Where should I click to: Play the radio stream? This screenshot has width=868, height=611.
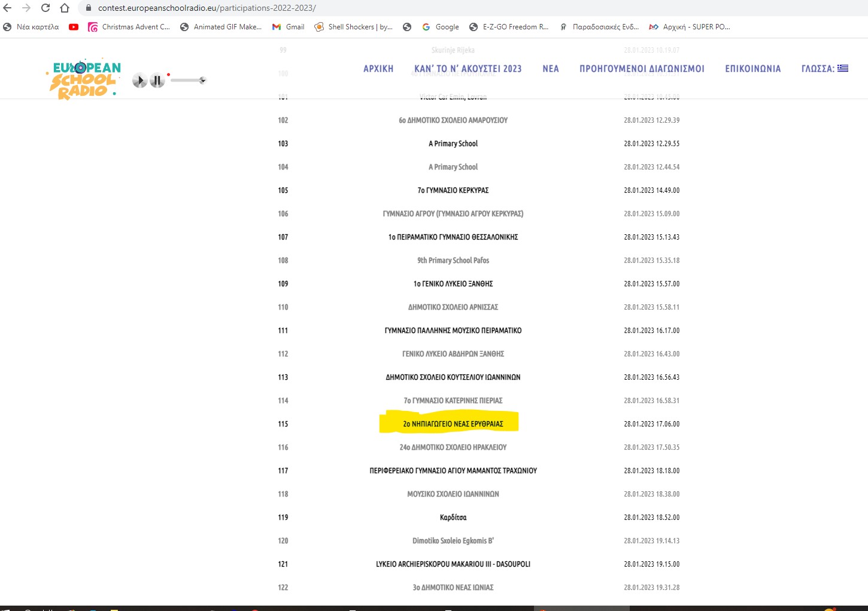click(x=139, y=80)
